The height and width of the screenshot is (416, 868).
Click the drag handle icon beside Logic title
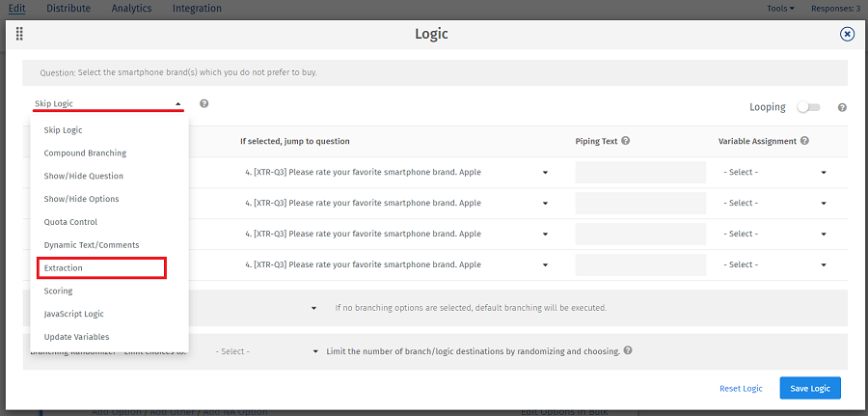[19, 34]
